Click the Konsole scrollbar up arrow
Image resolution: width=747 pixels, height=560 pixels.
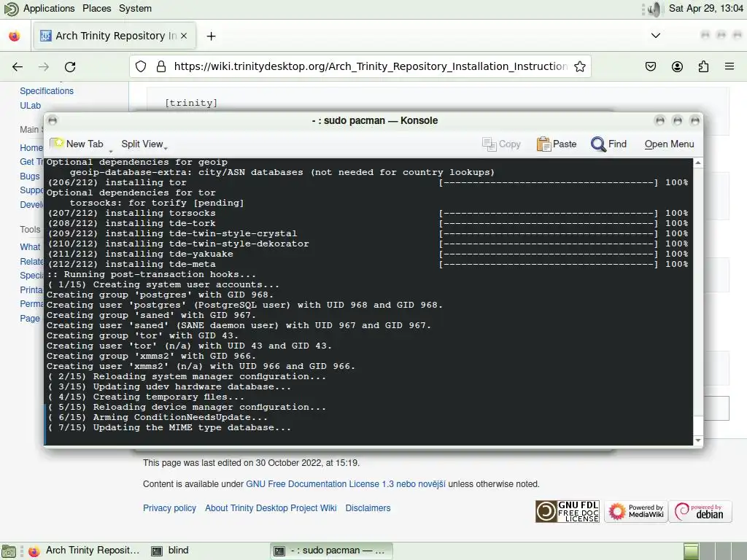coord(698,163)
